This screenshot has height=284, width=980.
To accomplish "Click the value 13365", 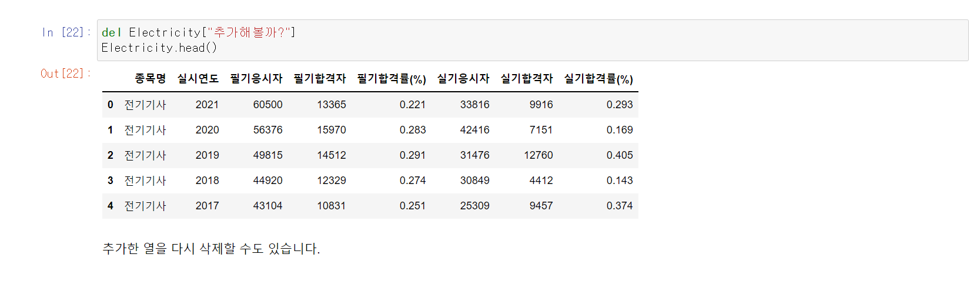I will [x=332, y=105].
